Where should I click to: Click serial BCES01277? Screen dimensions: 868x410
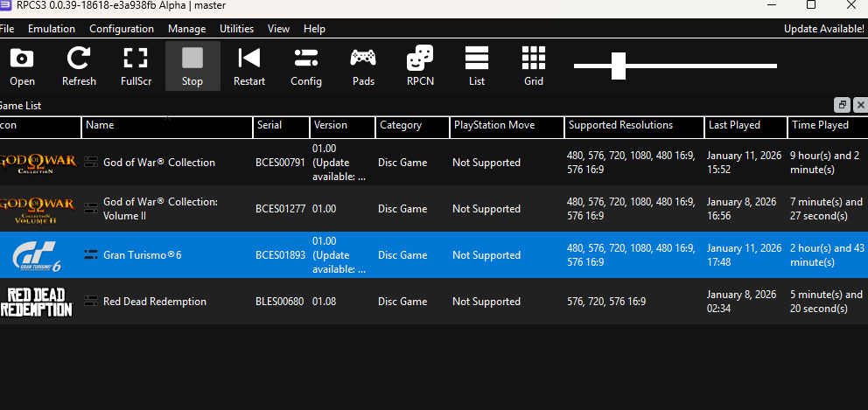(x=280, y=209)
